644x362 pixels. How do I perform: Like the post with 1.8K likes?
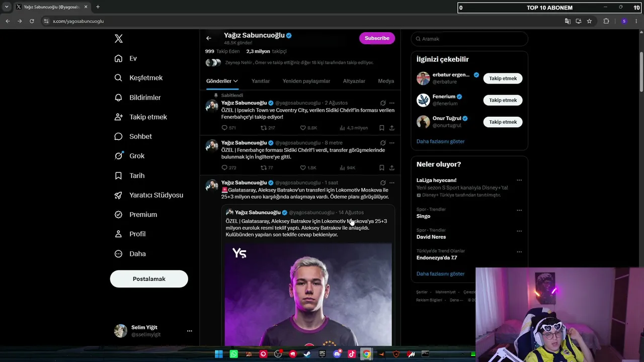[303, 167]
